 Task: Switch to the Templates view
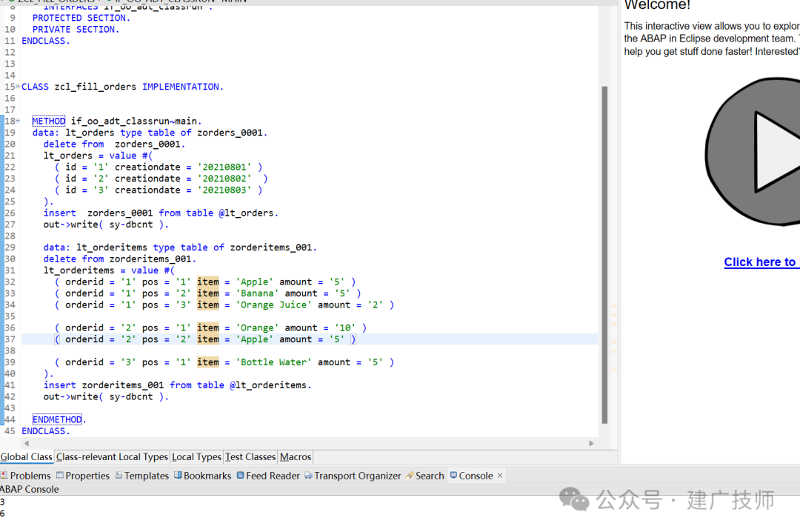tap(141, 476)
